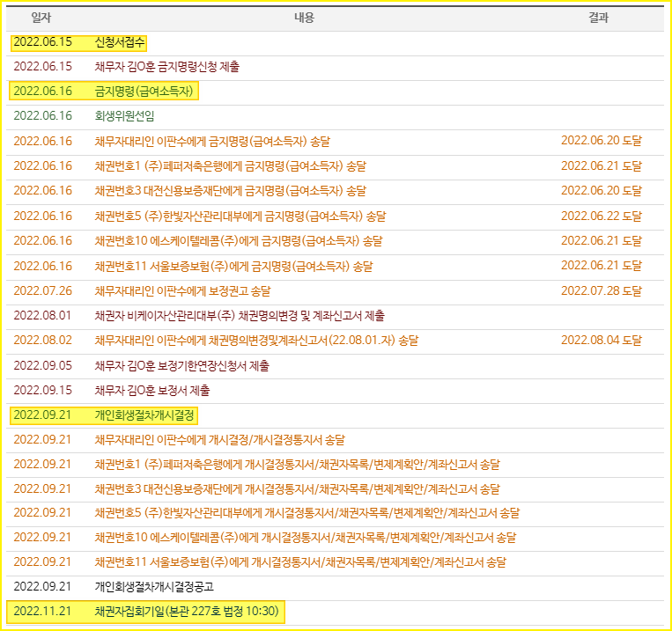Click the 개인회생절차개시결정 entry
672x631 pixels.
click(x=144, y=415)
